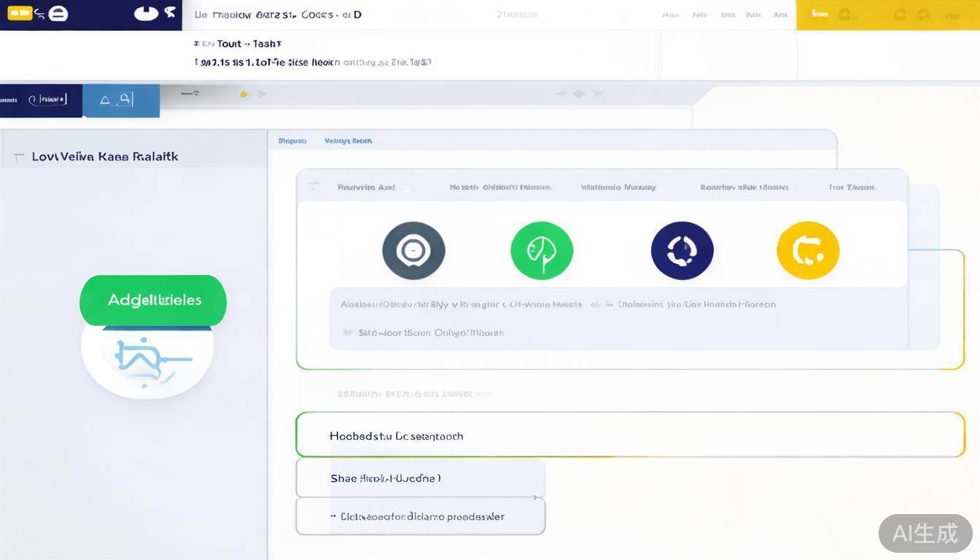
Task: Click the triangle icon on the blue tab
Action: pyautogui.click(x=105, y=100)
